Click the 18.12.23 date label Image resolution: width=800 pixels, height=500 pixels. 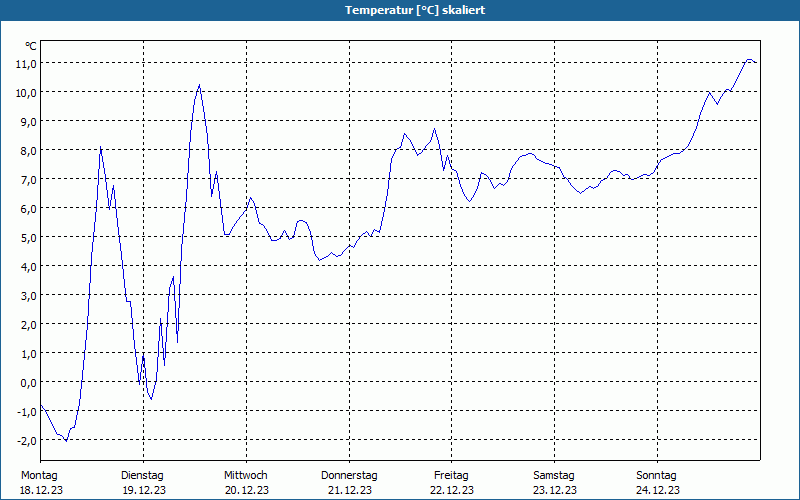[x=41, y=490]
